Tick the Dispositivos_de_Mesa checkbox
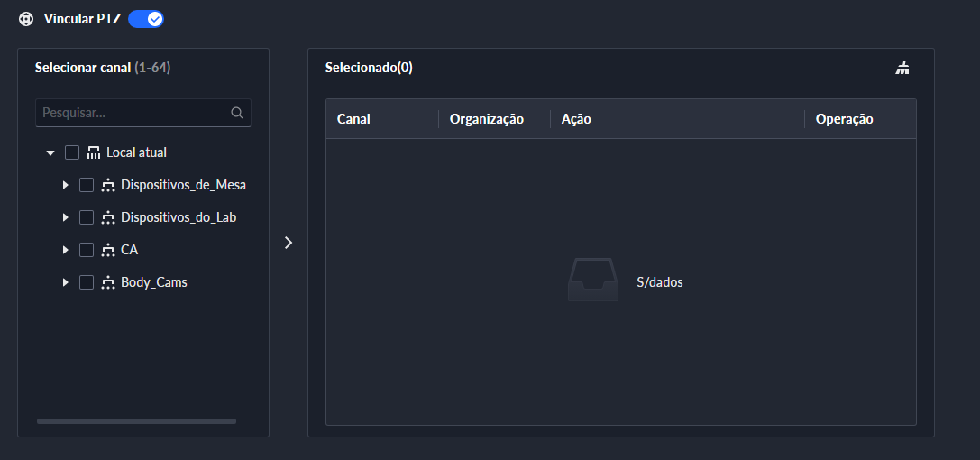Viewport: 980px width, 460px height. (87, 185)
